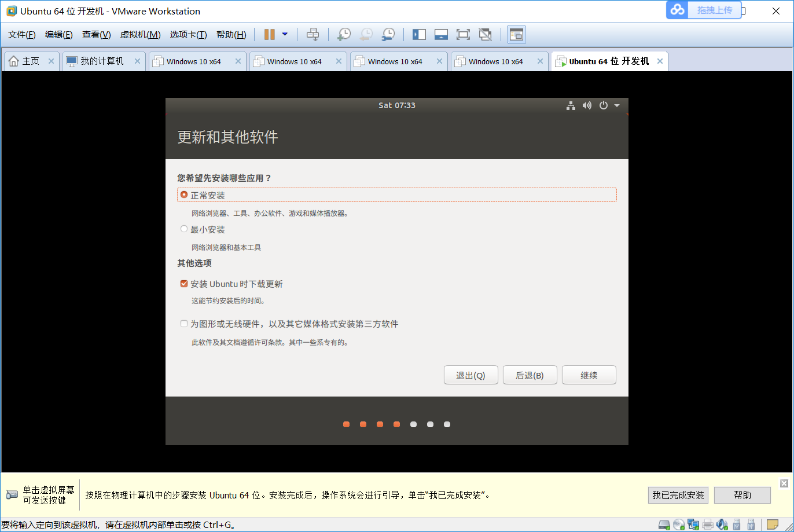Select the 最小安装 radio option
794x532 pixels.
coord(184,229)
